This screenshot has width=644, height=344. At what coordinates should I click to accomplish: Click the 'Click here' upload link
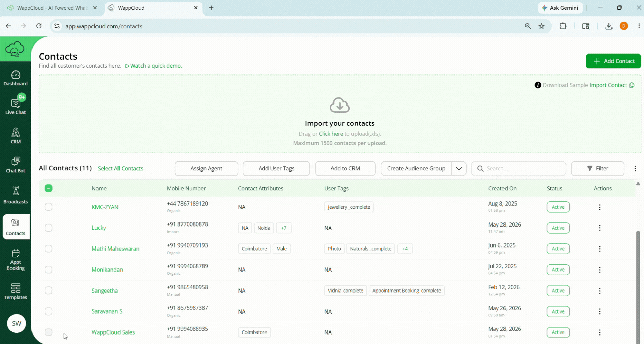pos(331,134)
